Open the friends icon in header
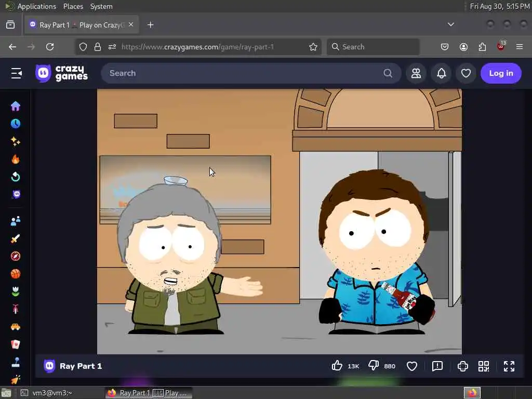532x399 pixels. pos(416,73)
